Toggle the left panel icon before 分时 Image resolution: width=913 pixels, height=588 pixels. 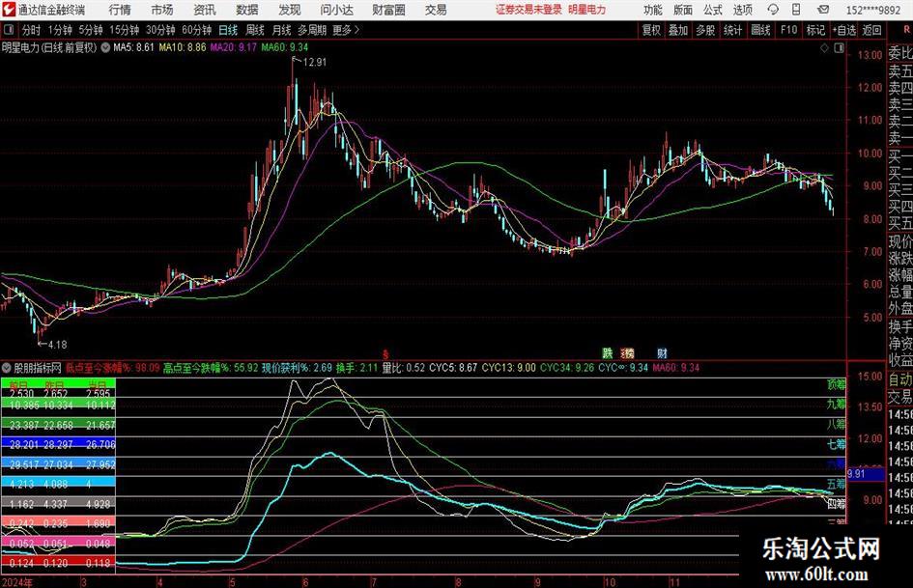[x=8, y=30]
